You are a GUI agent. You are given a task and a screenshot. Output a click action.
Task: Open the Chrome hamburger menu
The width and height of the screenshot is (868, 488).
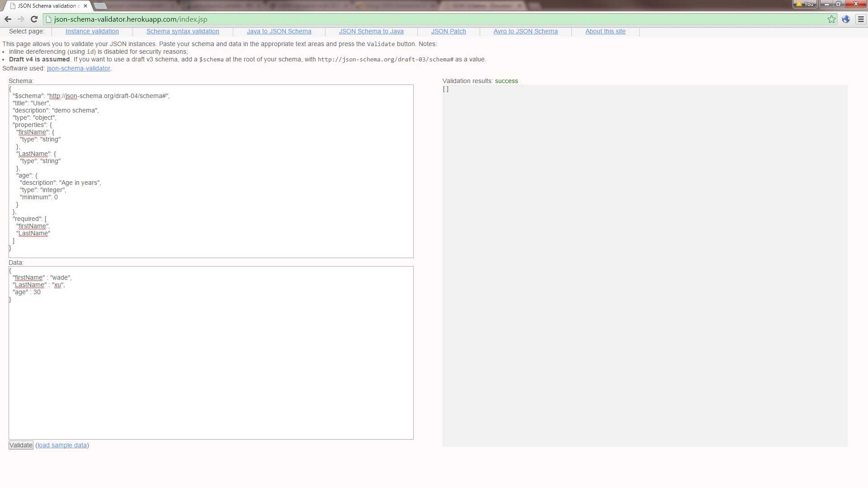[x=861, y=19]
